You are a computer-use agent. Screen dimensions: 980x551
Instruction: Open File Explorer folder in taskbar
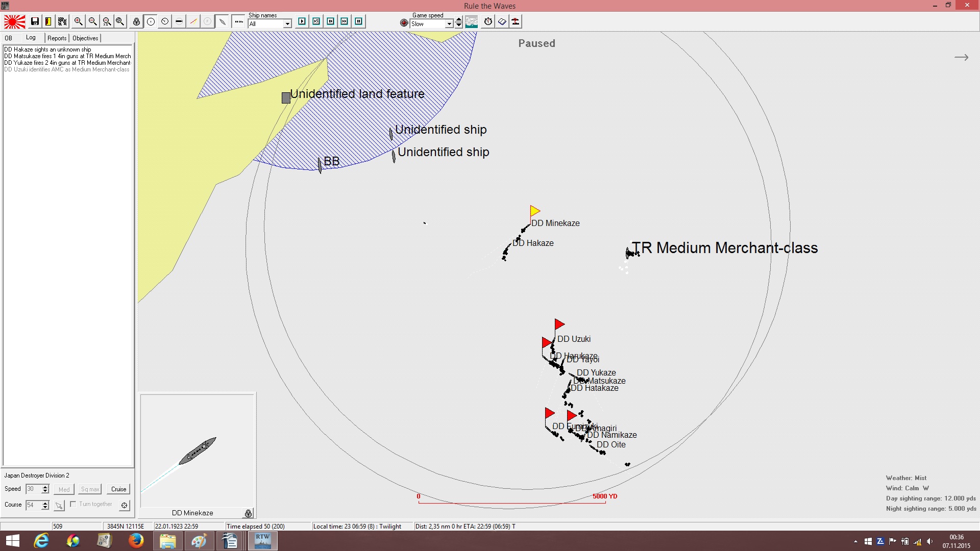click(x=167, y=541)
